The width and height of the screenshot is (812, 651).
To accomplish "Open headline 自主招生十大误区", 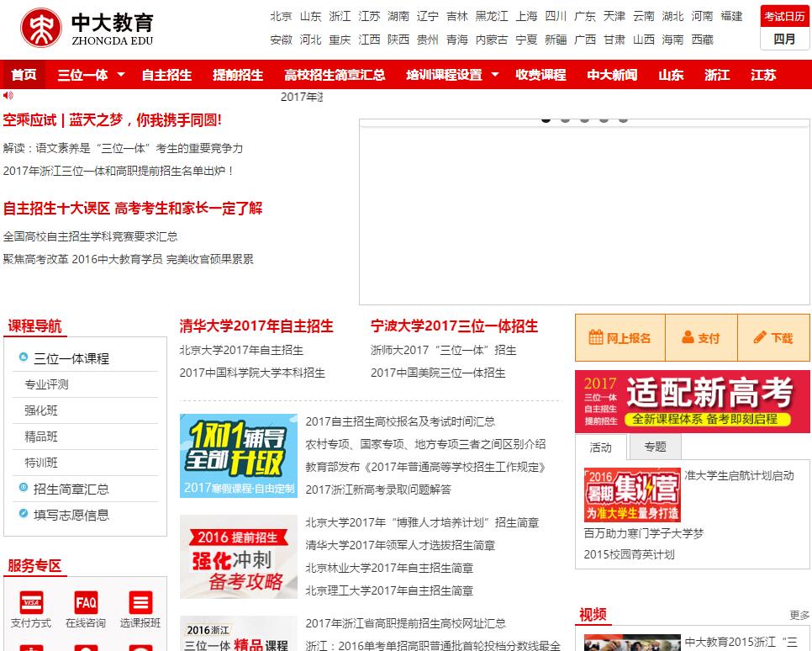I will coord(133,209).
